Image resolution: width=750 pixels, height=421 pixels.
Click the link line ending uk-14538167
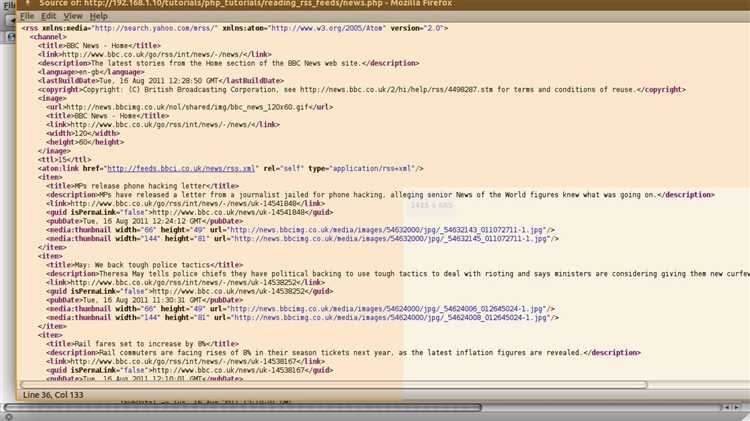186,361
